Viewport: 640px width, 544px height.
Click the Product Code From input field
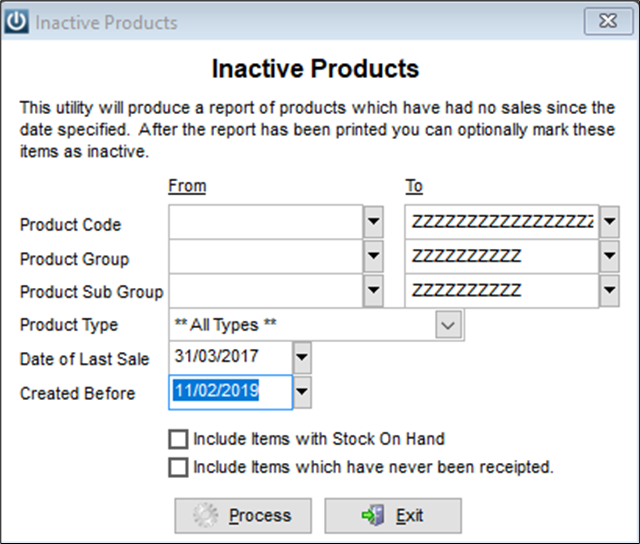click(x=266, y=222)
